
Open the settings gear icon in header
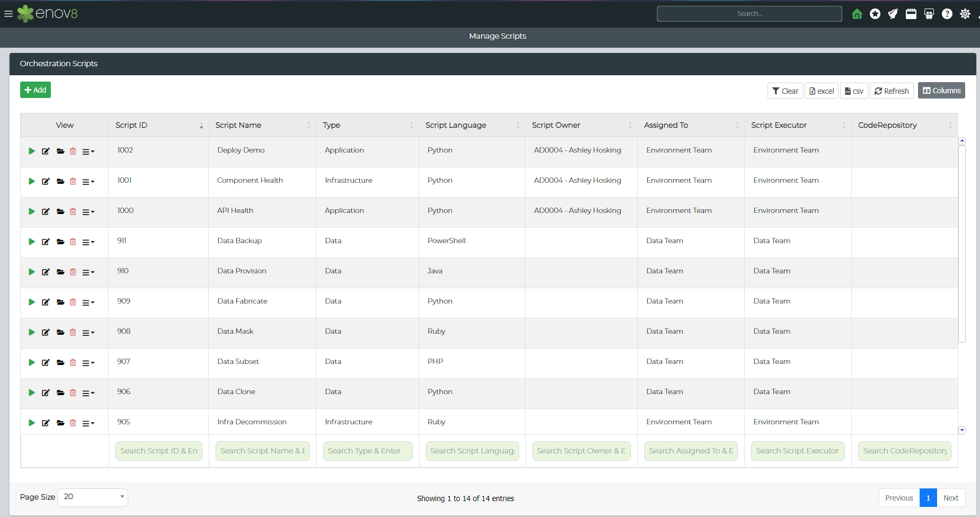coord(965,14)
